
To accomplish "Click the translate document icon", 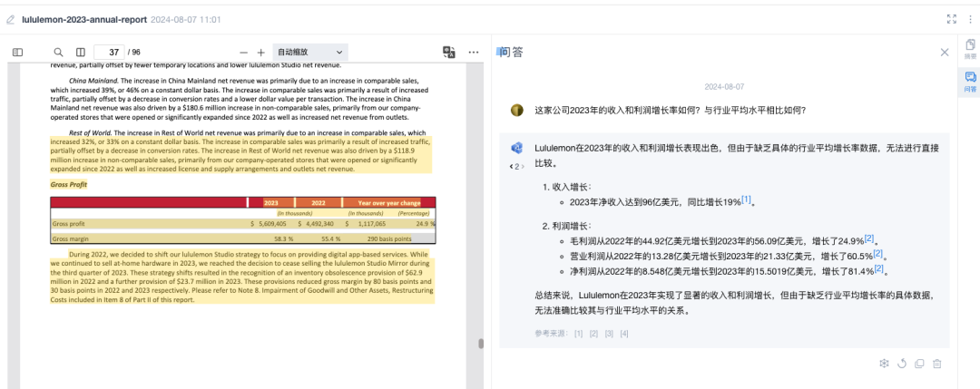I will pyautogui.click(x=448, y=53).
